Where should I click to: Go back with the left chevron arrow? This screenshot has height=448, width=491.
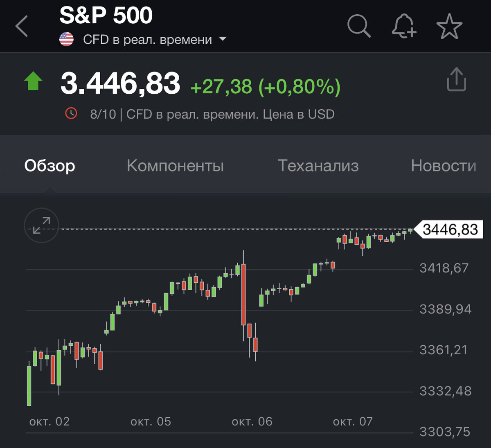(22, 26)
